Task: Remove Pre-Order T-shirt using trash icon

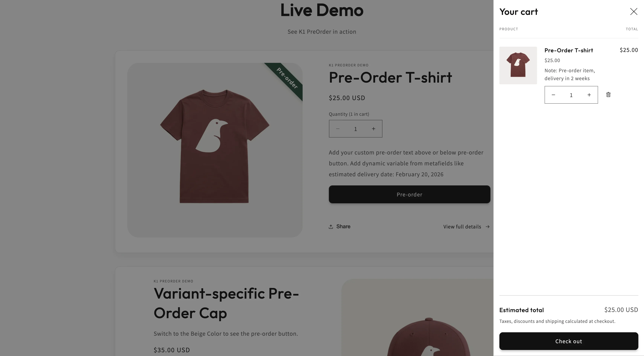Action: pyautogui.click(x=608, y=95)
